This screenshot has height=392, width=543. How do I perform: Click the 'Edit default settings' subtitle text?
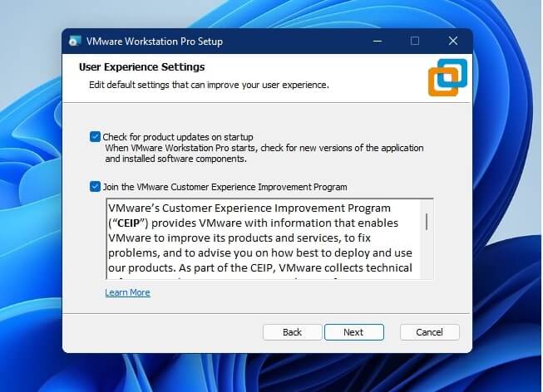[x=209, y=85]
